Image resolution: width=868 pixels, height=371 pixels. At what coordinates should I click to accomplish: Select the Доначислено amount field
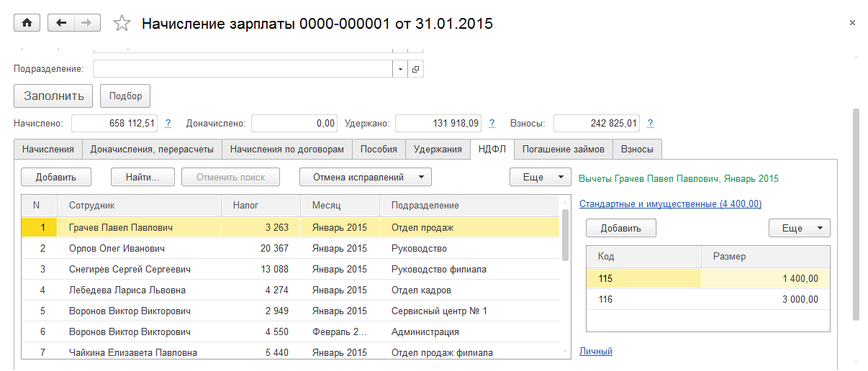pyautogui.click(x=294, y=124)
